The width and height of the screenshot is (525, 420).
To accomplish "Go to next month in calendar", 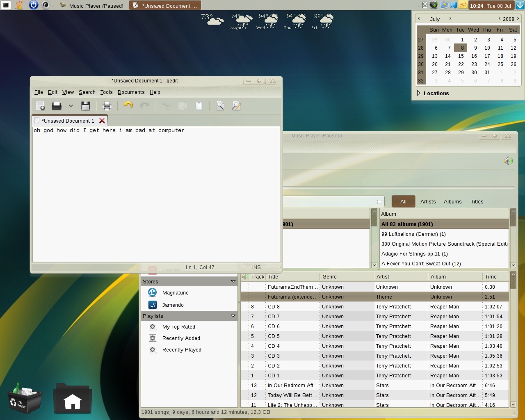I will (450, 18).
